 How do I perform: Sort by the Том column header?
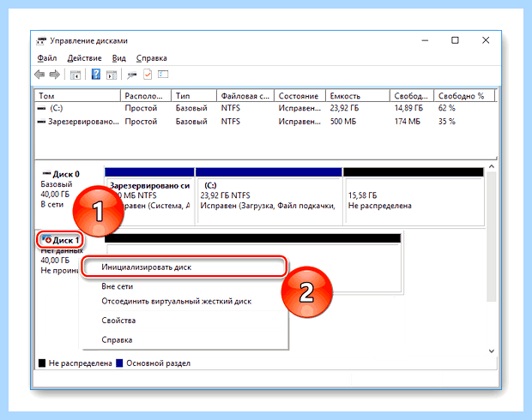(x=78, y=96)
